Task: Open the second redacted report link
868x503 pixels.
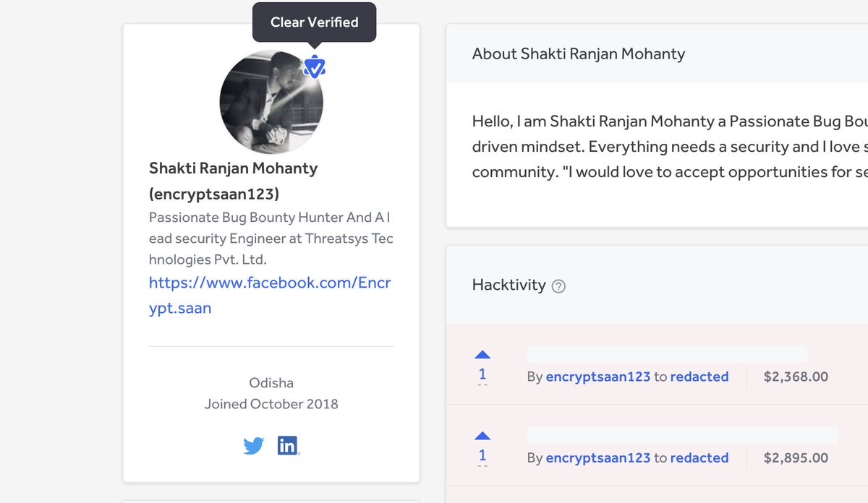Action: tap(699, 457)
